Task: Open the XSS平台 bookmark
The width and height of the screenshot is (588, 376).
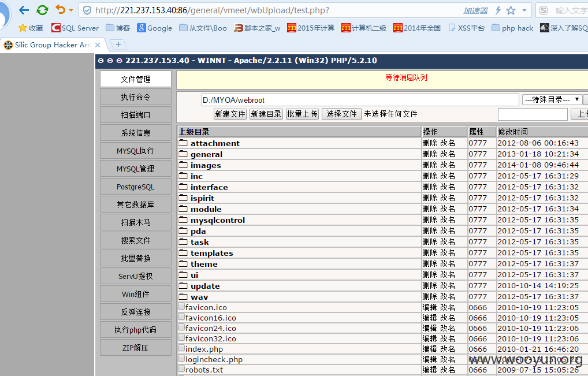Action: coord(467,28)
